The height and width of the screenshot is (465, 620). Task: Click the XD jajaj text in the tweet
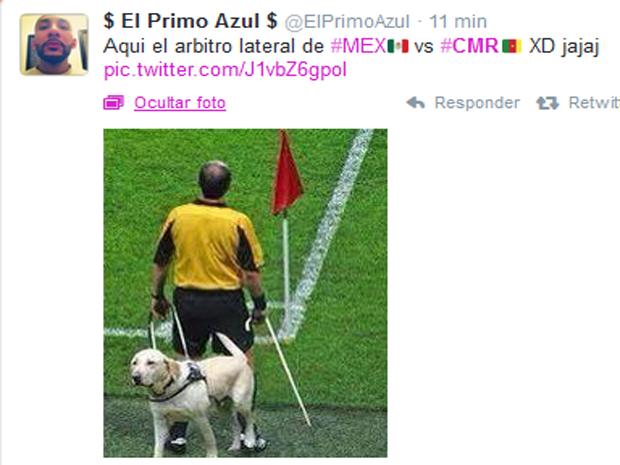click(564, 47)
